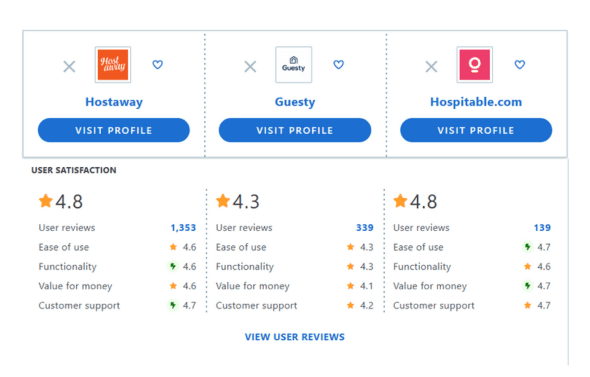Select Guesty's 4.3 overall score
This screenshot has width=590, height=377.
[246, 201]
